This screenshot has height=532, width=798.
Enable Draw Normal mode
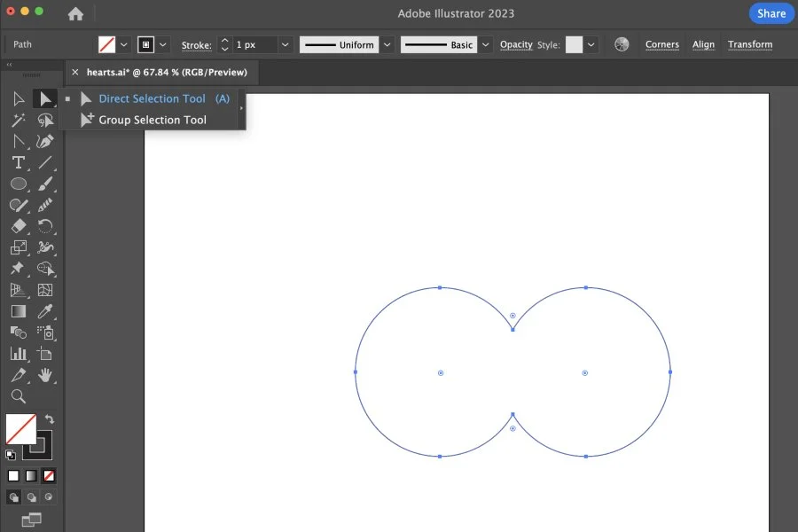click(x=13, y=497)
